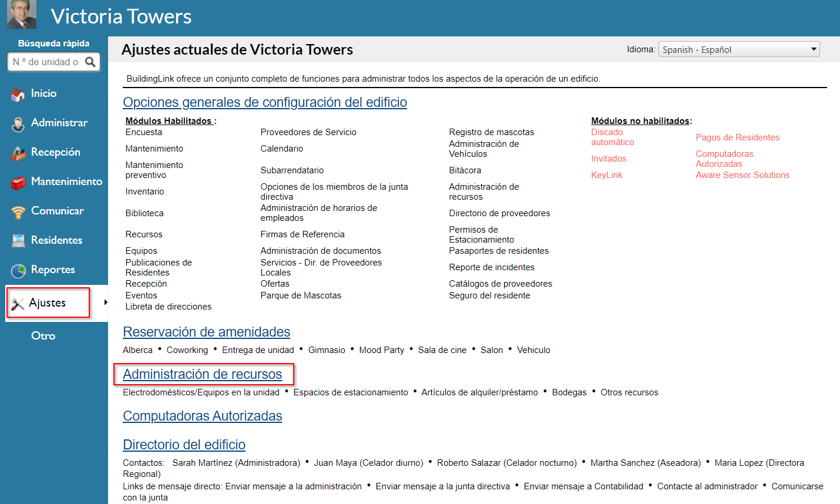Click Enviar mensaje a la administración

(x=294, y=486)
